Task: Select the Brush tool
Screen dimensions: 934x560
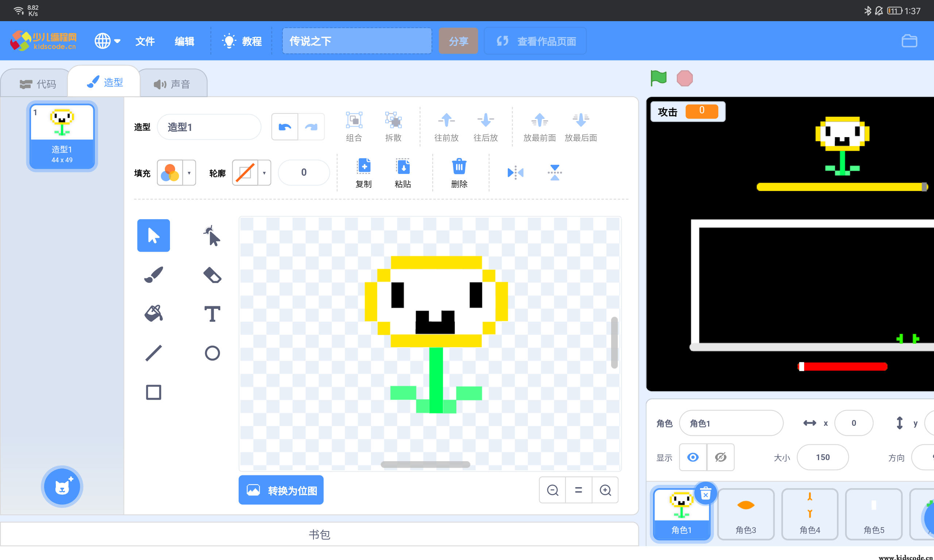Action: 153,274
